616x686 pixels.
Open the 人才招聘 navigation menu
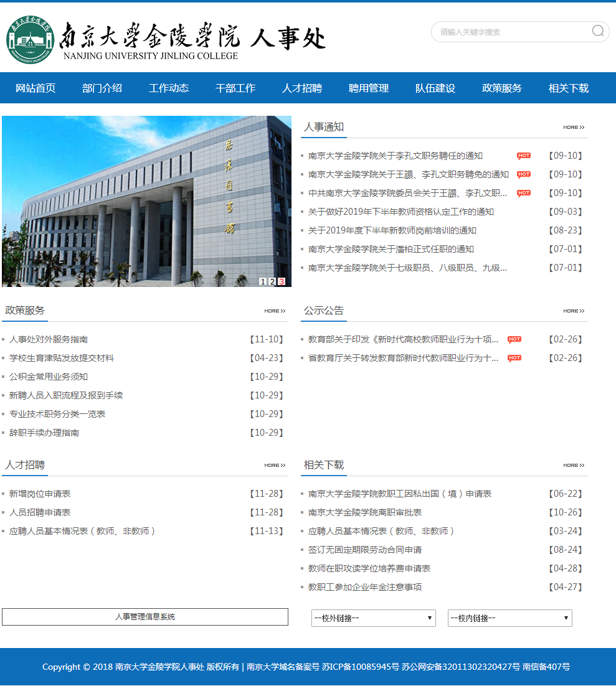point(302,88)
